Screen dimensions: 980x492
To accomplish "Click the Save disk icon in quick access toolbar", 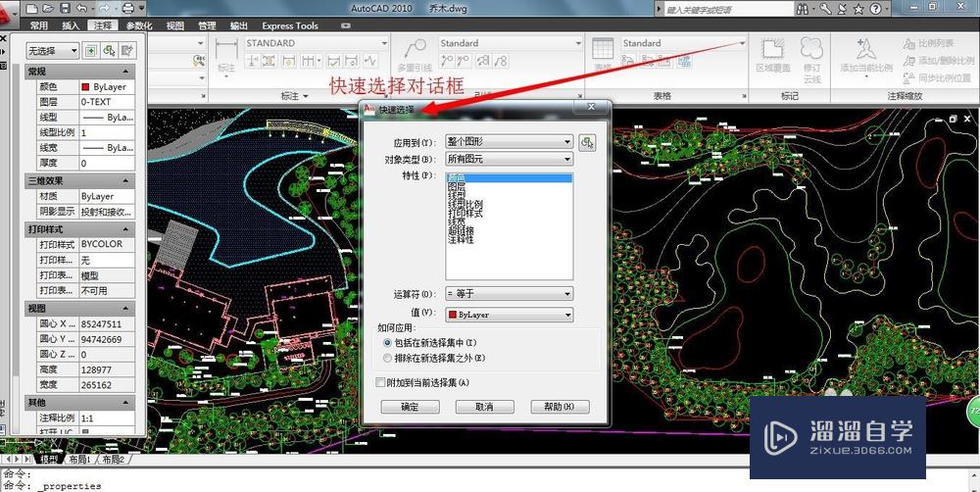I will point(65,8).
